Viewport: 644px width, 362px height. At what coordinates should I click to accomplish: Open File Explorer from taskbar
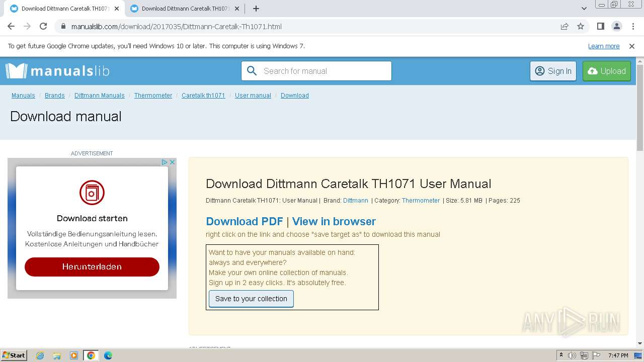[x=57, y=355]
